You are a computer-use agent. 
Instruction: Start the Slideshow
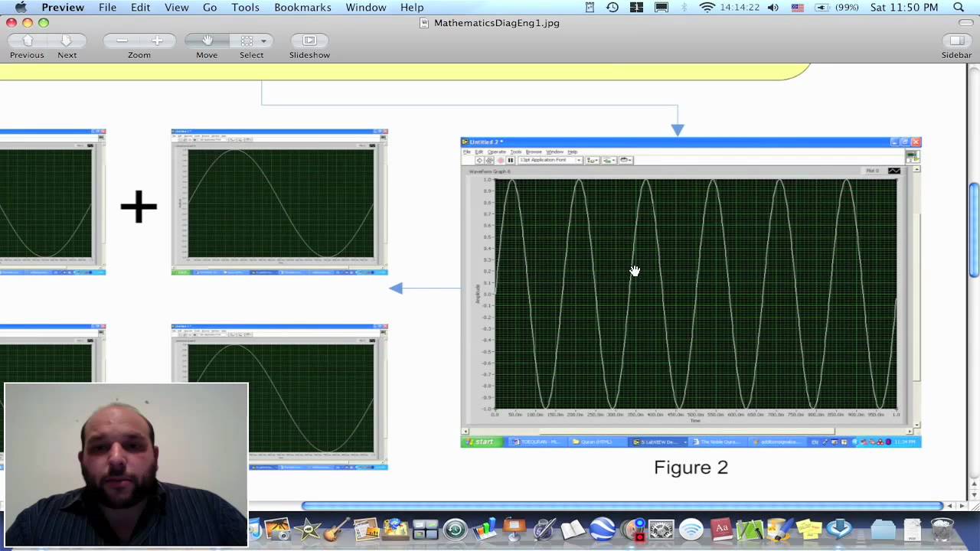[309, 40]
